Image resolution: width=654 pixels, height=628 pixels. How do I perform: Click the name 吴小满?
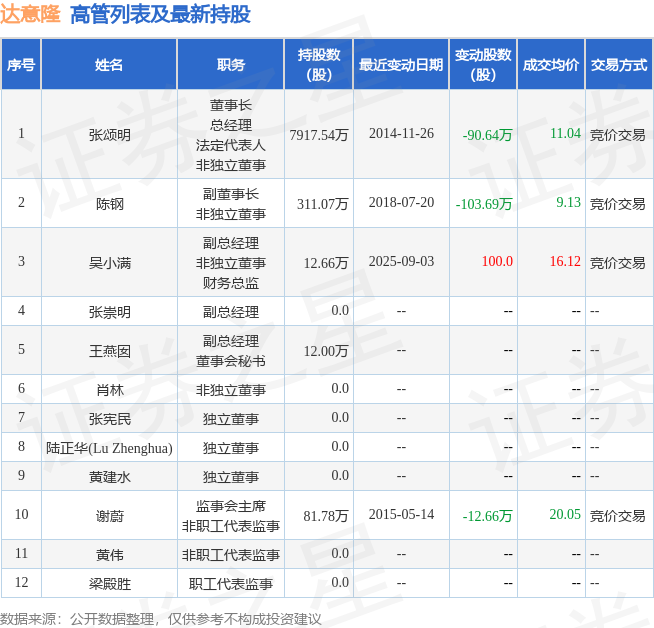click(110, 263)
